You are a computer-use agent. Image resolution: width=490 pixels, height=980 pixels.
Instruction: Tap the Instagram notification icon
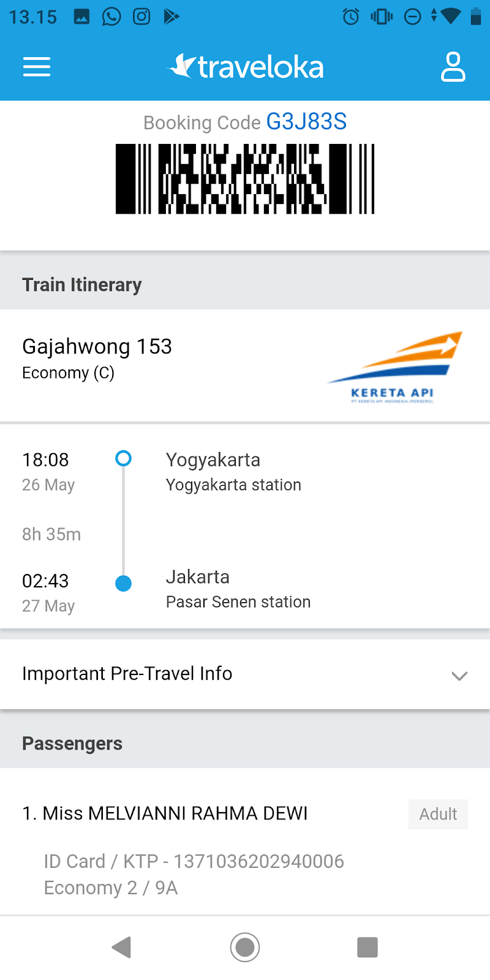[x=141, y=17]
